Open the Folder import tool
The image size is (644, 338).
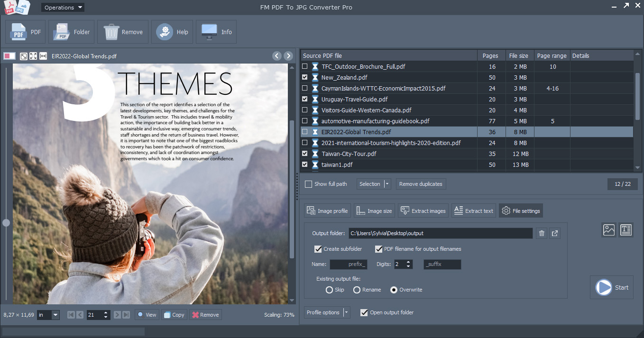[62, 31]
